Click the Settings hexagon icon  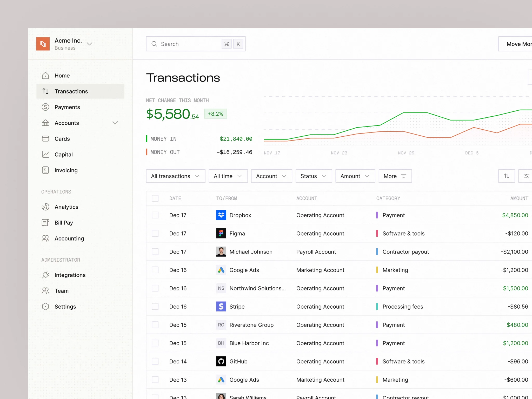[45, 307]
